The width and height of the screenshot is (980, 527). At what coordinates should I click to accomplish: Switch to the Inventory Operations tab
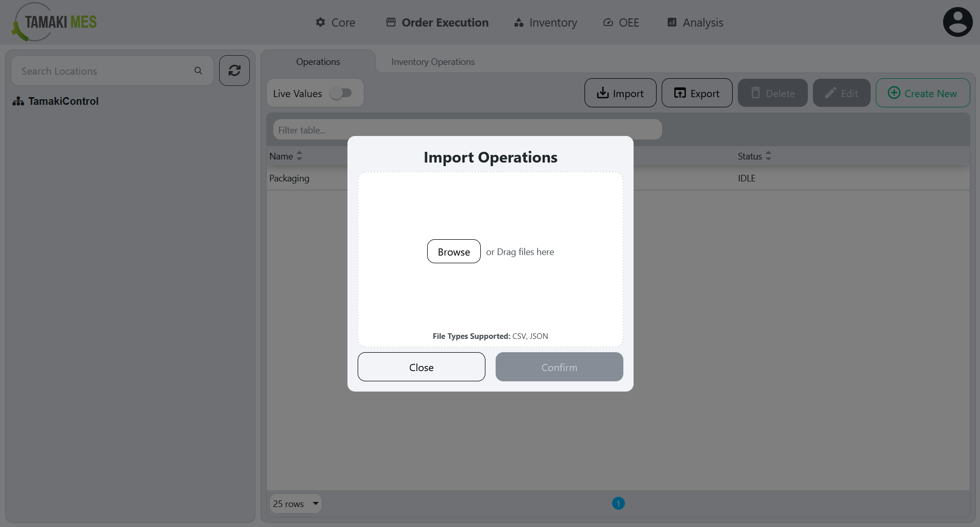pos(432,61)
